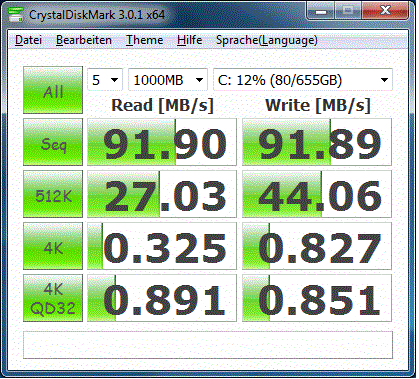Start the Seq sequential test

(53, 142)
